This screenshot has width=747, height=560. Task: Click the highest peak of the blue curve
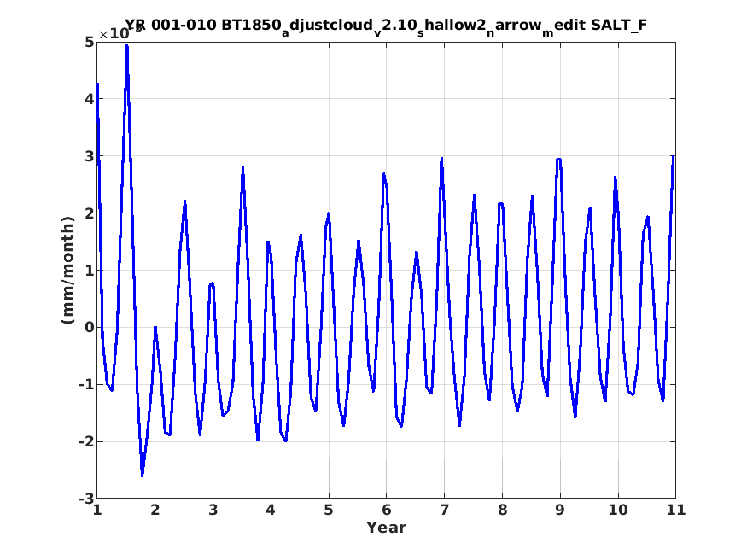126,46
